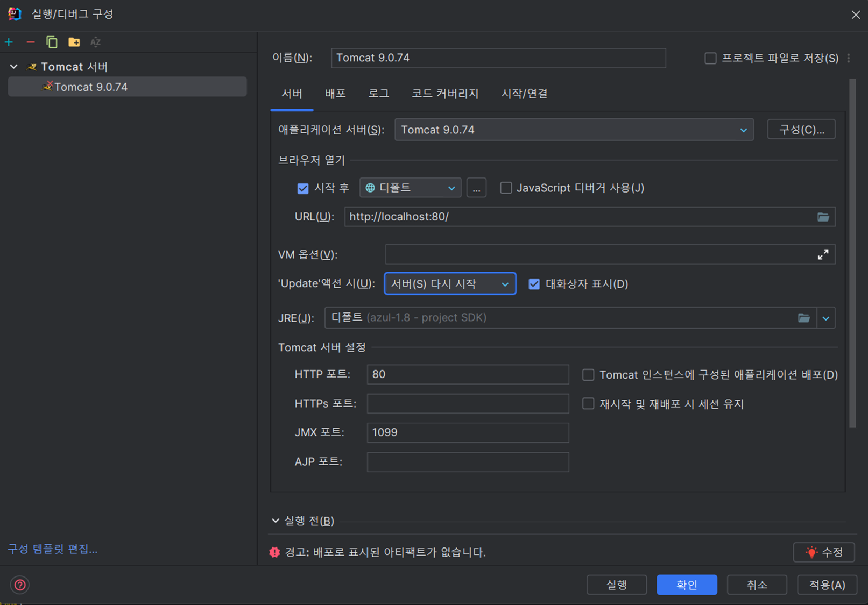Click the 구성(C)... button
868x605 pixels.
point(801,130)
